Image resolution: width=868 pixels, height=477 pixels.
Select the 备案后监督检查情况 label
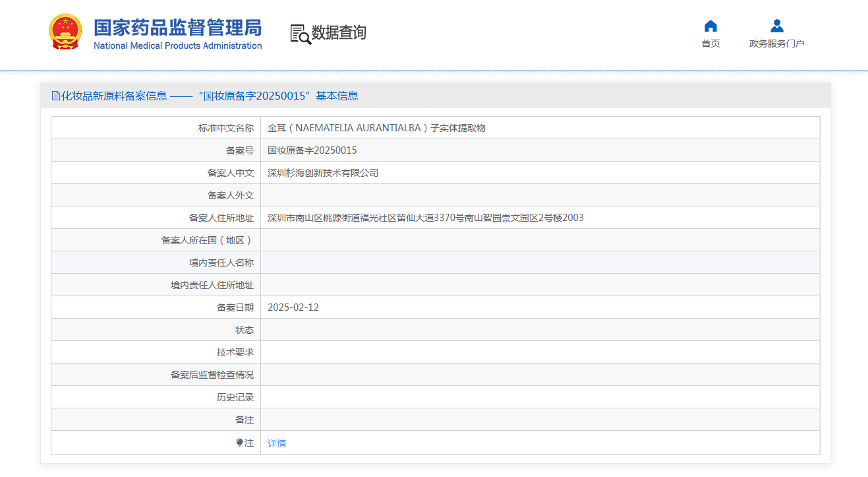pyautogui.click(x=212, y=375)
